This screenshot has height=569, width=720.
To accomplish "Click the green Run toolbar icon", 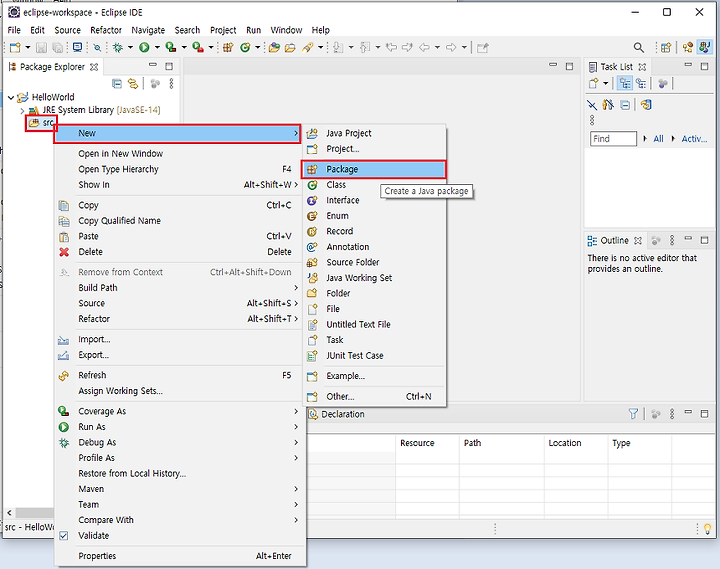I will 144,47.
